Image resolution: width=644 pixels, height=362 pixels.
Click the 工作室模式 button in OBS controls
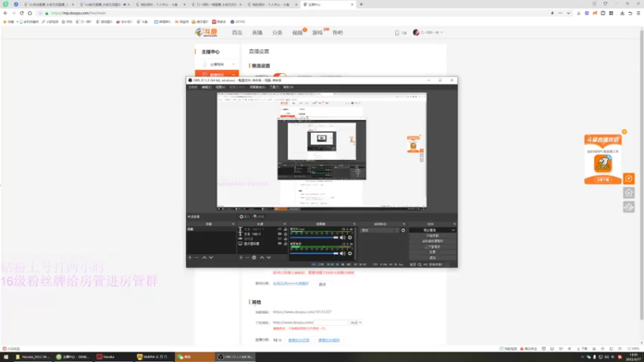432,247
